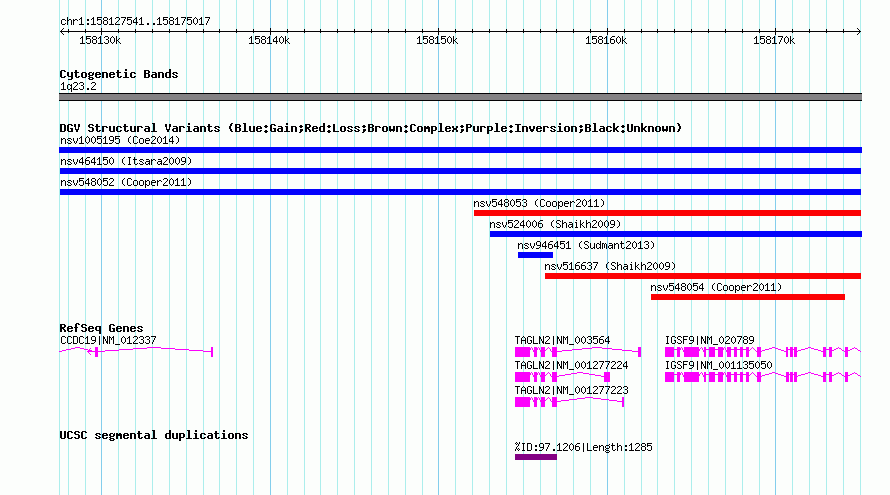The height and width of the screenshot is (495, 890).
Task: Select the IGSF9 NM_001135050 gene model glyph
Action: point(763,377)
